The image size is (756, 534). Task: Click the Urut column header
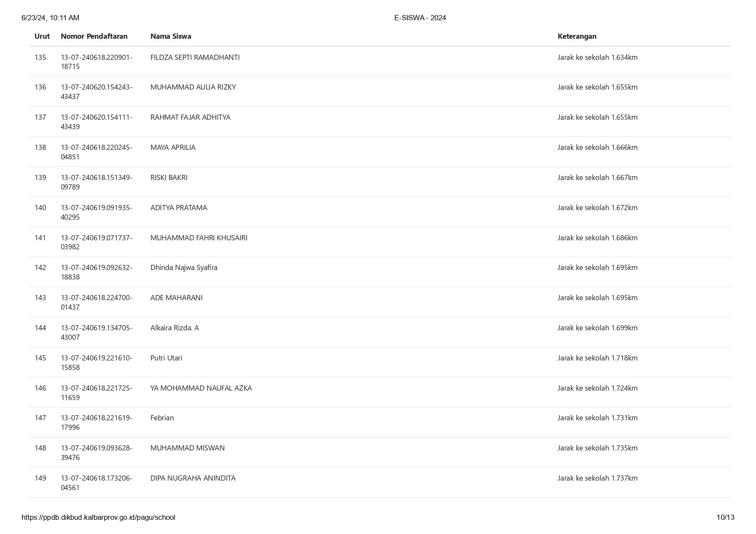point(42,36)
